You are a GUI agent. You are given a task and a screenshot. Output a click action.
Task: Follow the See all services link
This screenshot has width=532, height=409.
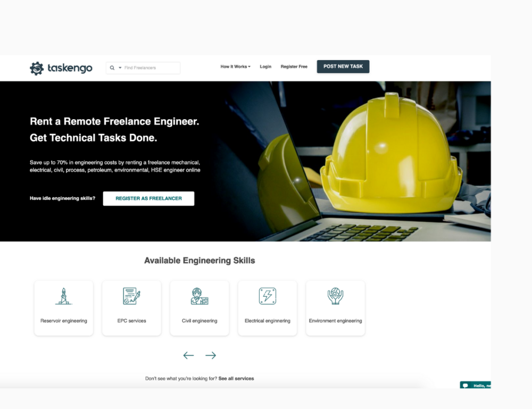click(x=236, y=379)
